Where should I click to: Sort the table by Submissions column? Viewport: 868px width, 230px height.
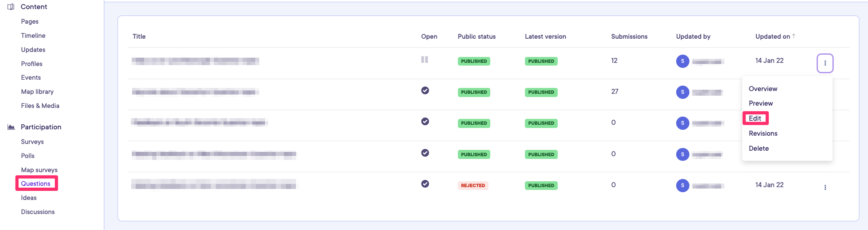pyautogui.click(x=629, y=36)
